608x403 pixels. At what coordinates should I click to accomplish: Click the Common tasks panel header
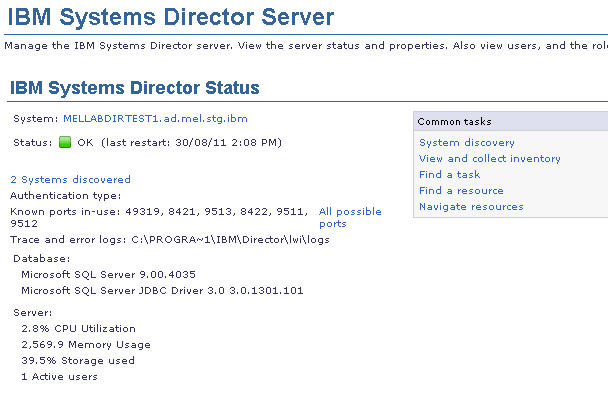[453, 121]
